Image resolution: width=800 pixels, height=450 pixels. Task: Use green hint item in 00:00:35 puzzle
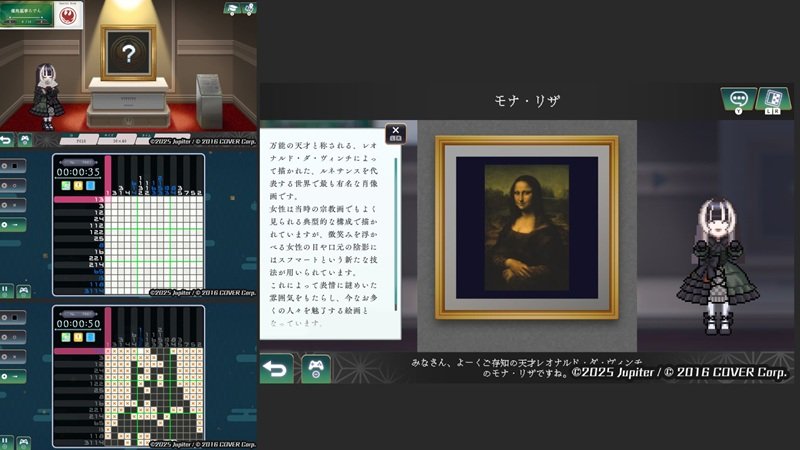(x=66, y=186)
